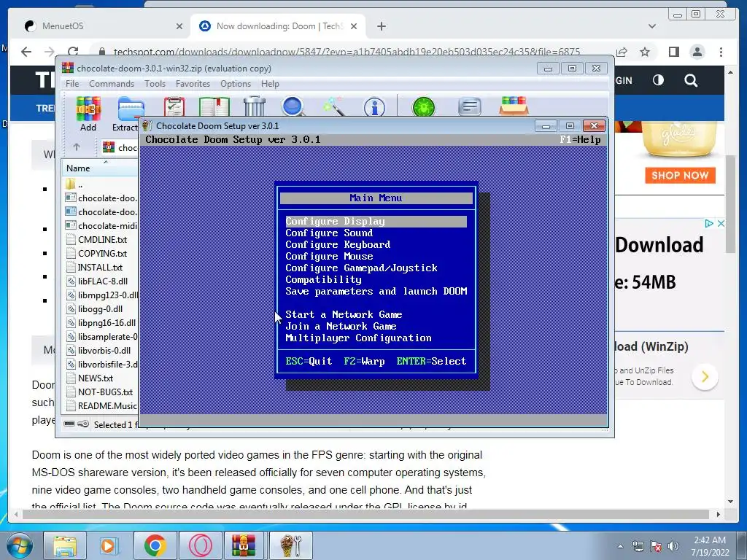Open the Chrome profile avatar

pyautogui.click(x=697, y=52)
